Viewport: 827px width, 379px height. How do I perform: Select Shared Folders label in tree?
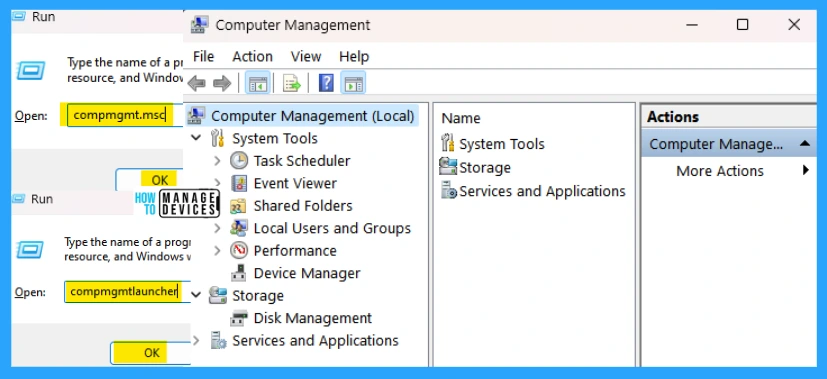coord(303,206)
